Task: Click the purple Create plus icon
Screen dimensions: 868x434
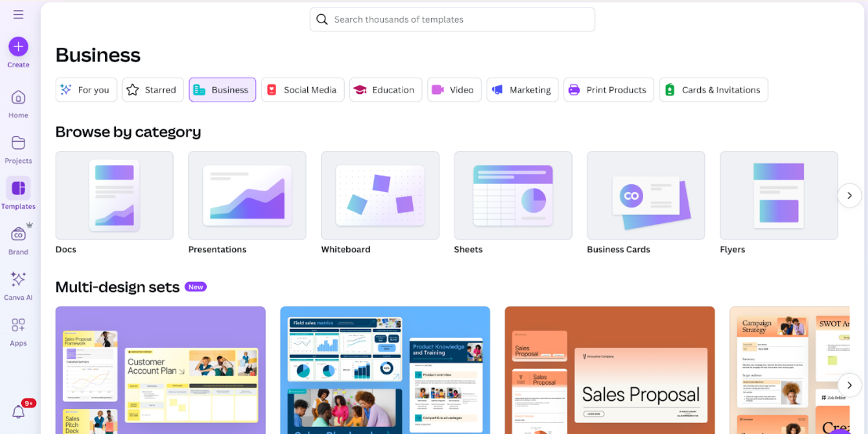Action: coord(18,46)
